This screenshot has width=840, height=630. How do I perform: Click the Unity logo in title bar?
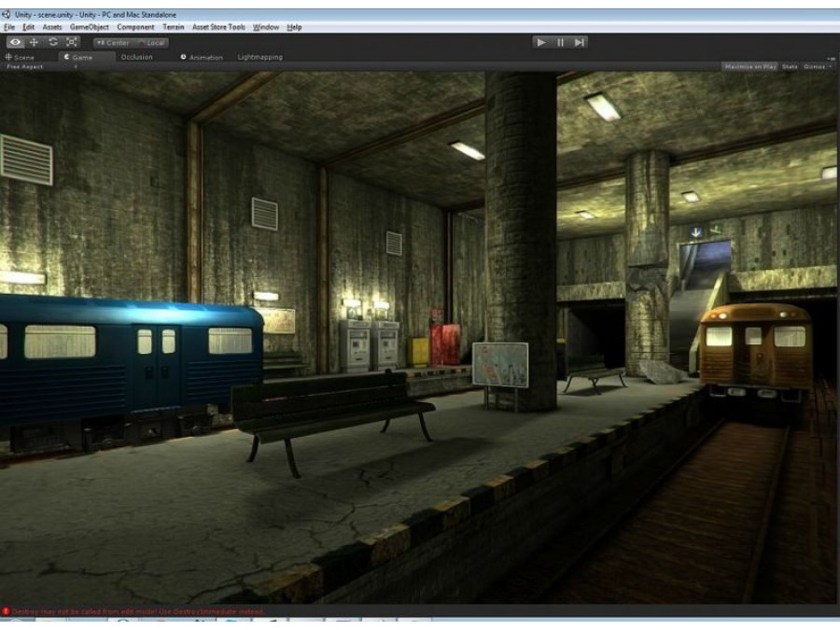[x=6, y=14]
